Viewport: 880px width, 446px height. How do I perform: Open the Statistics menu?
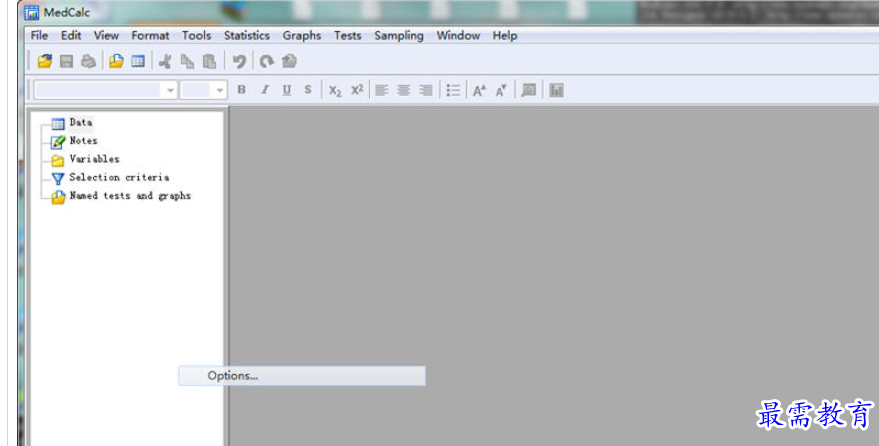click(x=247, y=35)
